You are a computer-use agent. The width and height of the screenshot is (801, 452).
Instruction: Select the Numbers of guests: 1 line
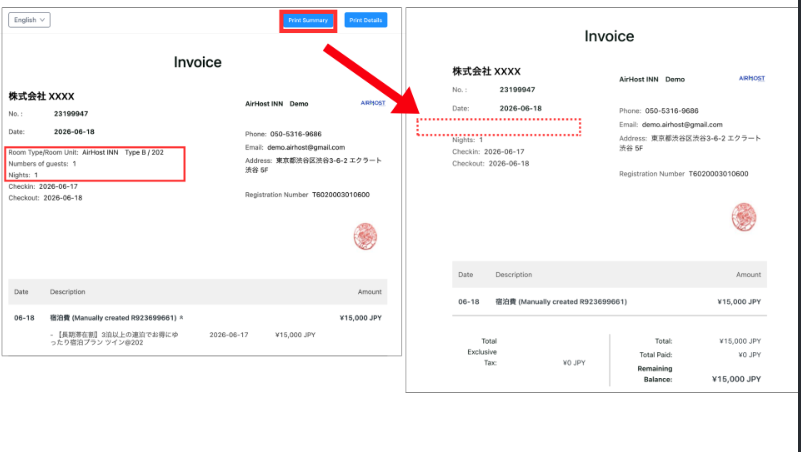point(42,164)
